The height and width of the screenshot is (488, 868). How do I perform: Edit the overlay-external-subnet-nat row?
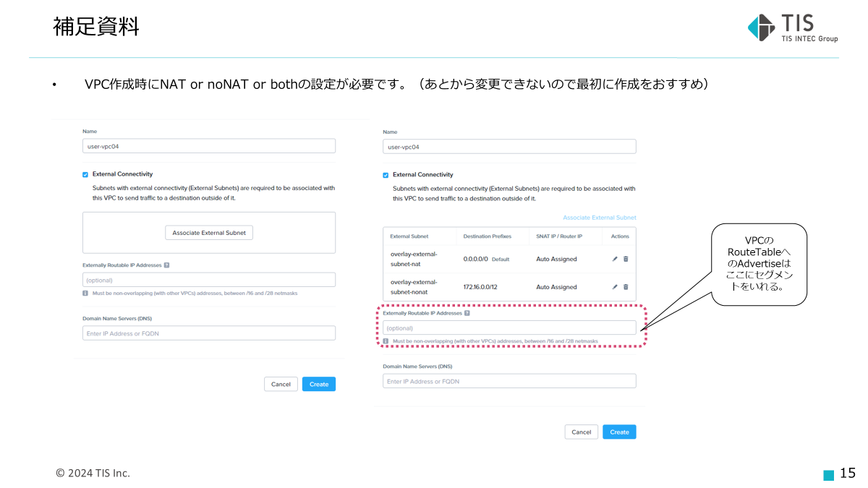(x=615, y=259)
